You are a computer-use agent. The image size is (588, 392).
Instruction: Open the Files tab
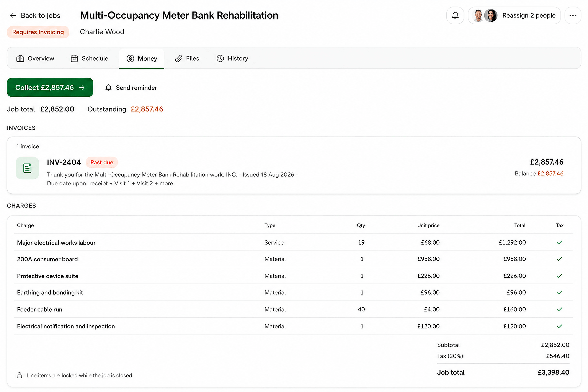pyautogui.click(x=187, y=59)
